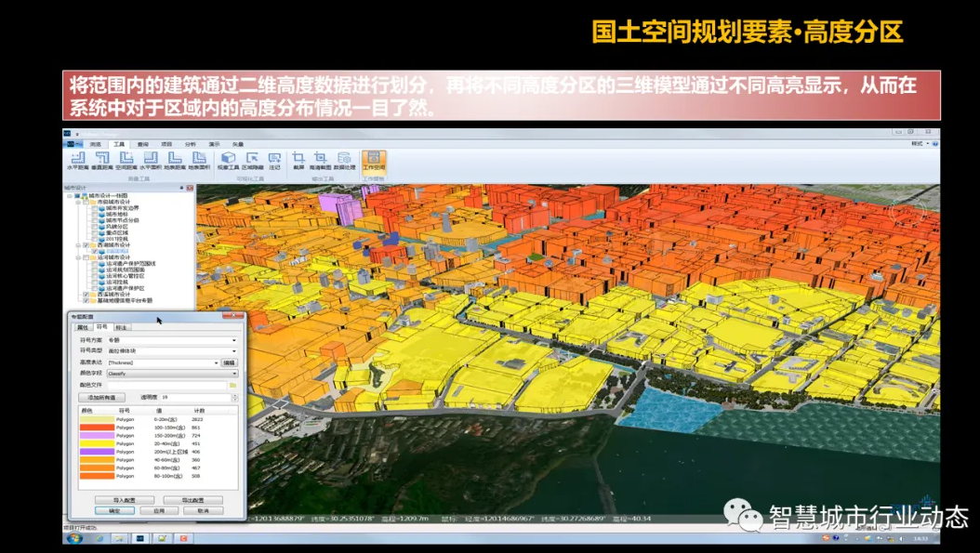Open the 注记 annotation tool
The width and height of the screenshot is (980, 553).
pyautogui.click(x=274, y=161)
